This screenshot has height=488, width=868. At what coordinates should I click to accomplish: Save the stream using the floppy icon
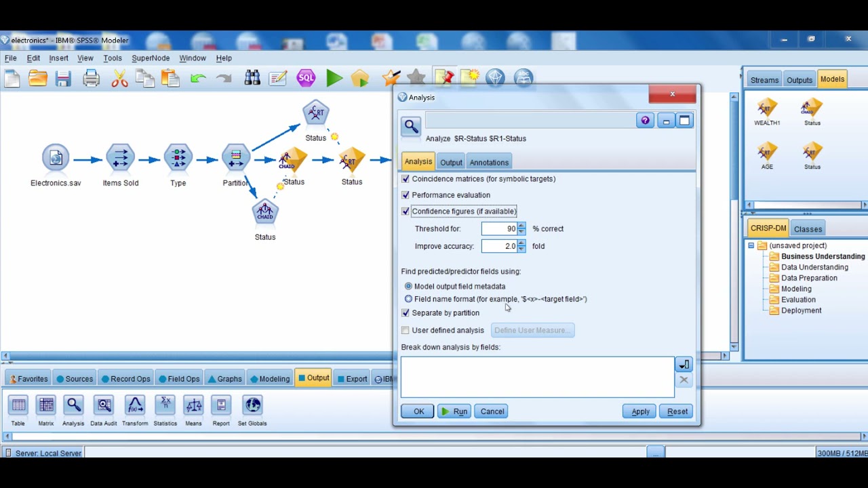point(63,79)
